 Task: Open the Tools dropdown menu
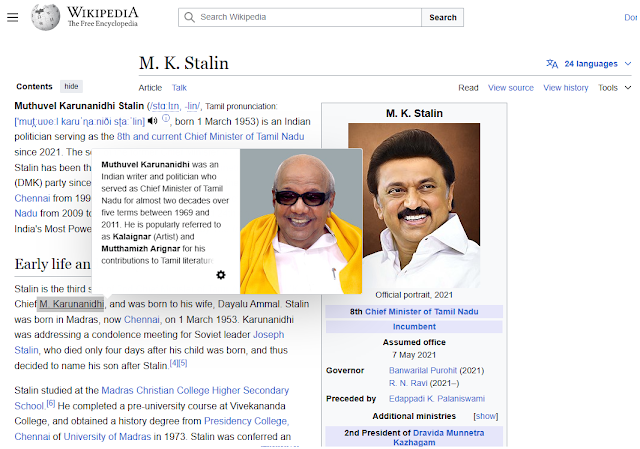(615, 88)
